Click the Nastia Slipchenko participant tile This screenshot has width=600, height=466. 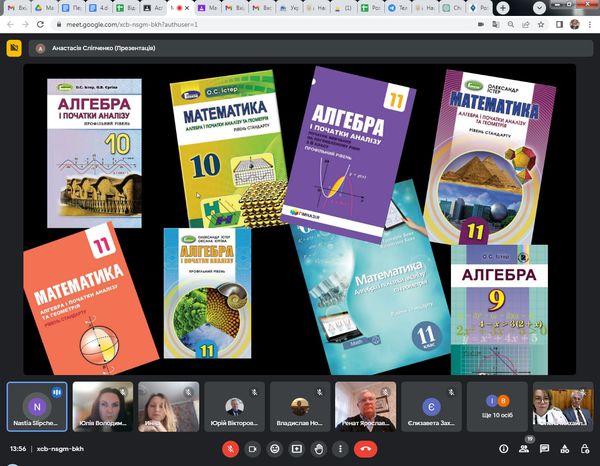[36, 406]
